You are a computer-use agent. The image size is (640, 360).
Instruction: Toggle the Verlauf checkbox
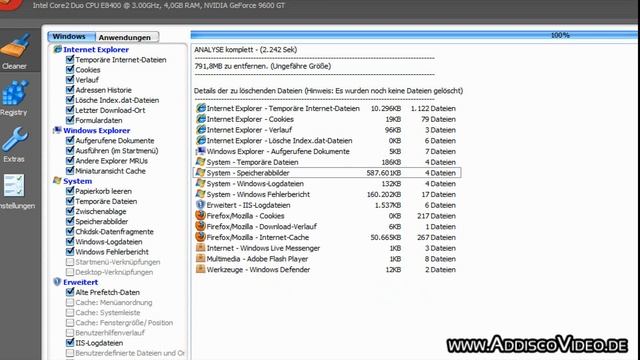tap(70, 80)
